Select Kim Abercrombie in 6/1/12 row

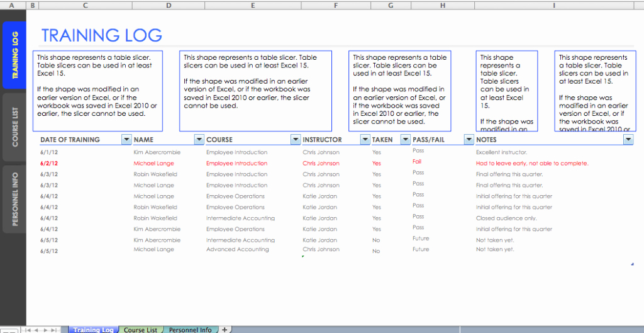pos(157,152)
